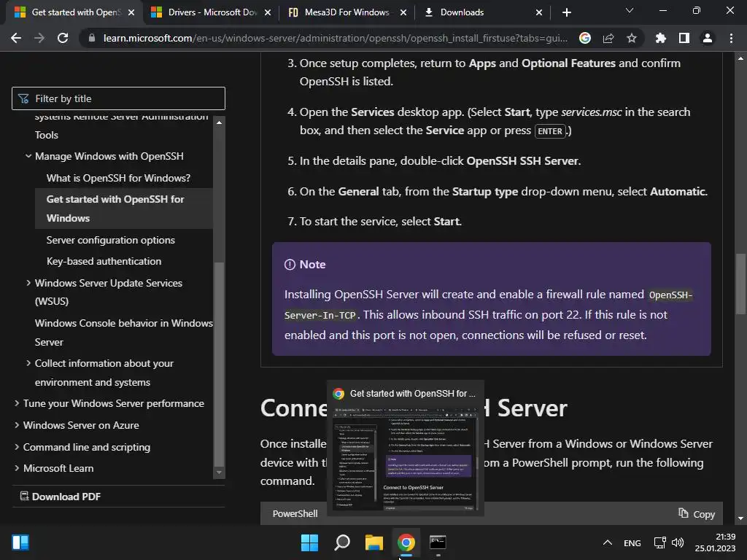Open the Chrome three-dot menu

[731, 38]
